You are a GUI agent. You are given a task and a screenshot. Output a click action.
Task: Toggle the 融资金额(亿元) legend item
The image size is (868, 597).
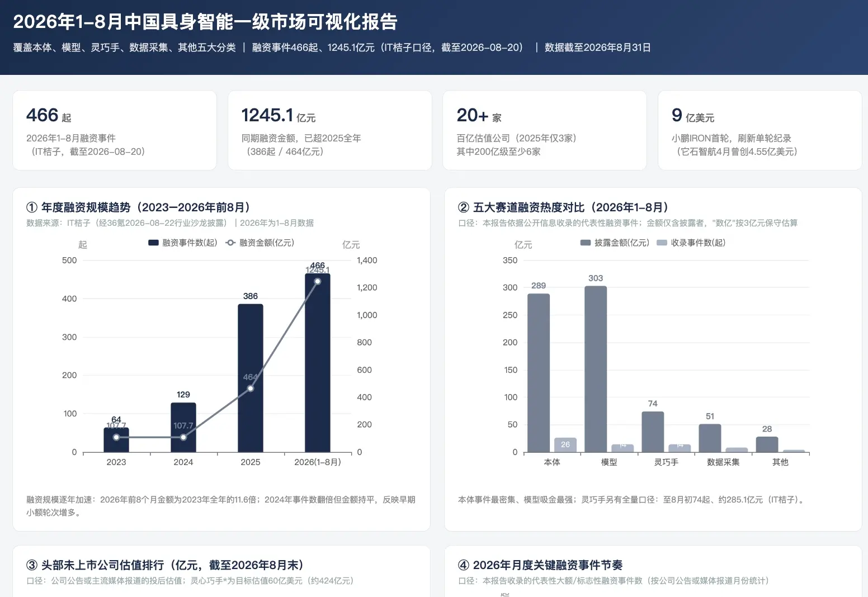pos(260,243)
